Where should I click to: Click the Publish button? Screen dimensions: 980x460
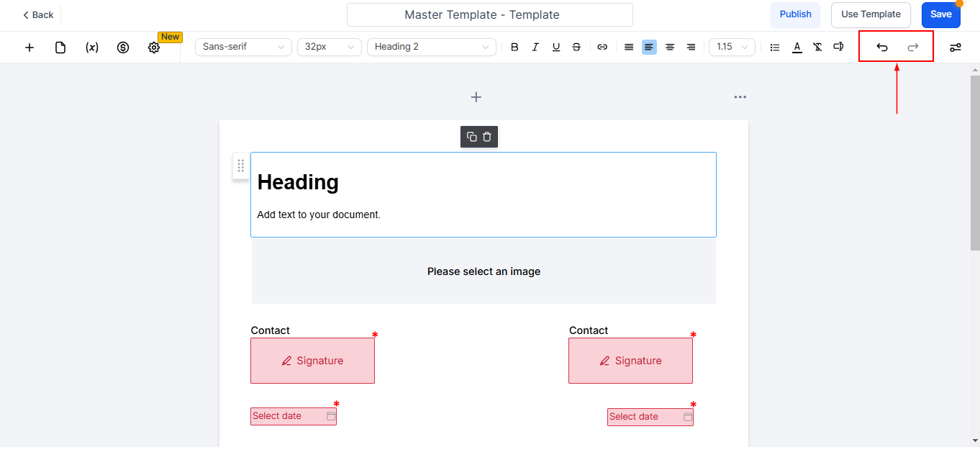click(795, 14)
